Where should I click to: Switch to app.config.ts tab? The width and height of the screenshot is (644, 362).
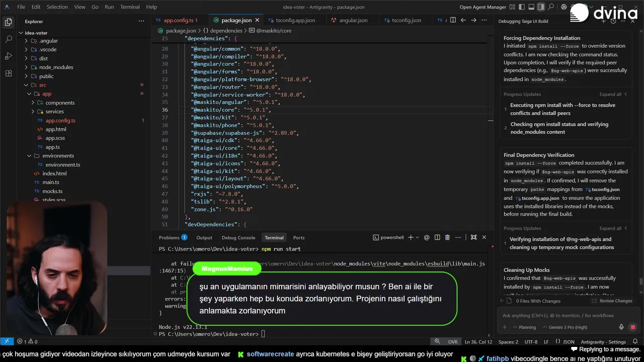(x=178, y=20)
